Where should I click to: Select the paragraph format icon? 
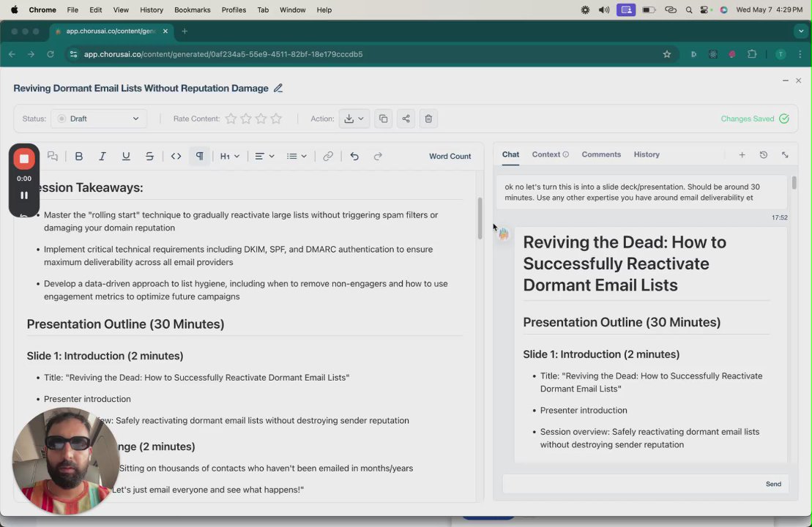click(199, 156)
